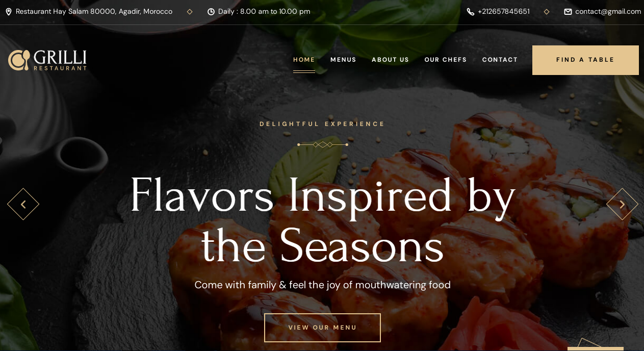Go to previous slide arrow
Viewport: 644px width, 351px height.
(23, 204)
